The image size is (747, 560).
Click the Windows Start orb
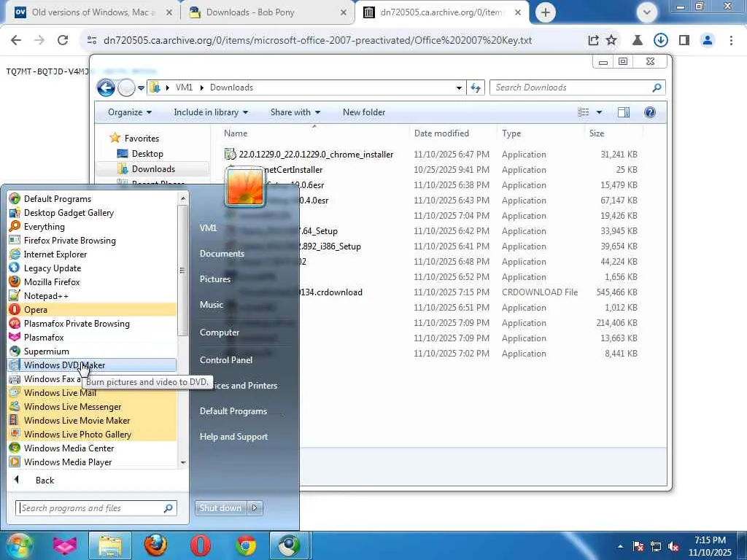tap(18, 545)
